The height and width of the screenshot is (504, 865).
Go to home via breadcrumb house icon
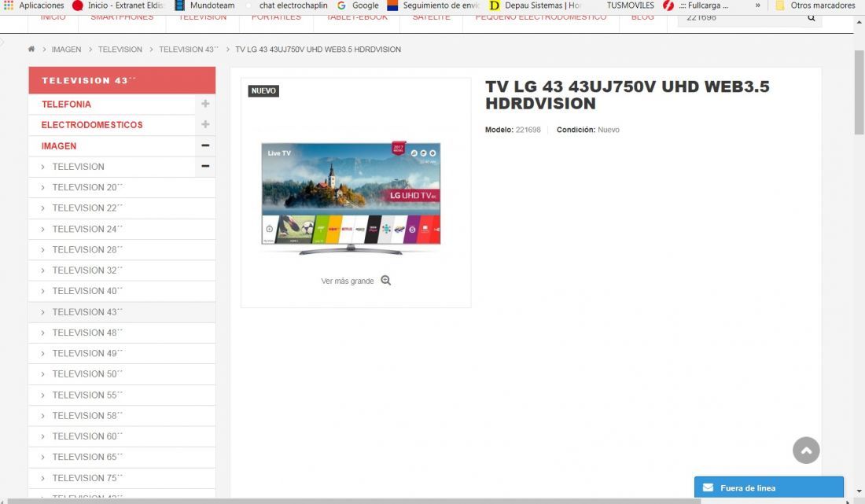point(31,49)
